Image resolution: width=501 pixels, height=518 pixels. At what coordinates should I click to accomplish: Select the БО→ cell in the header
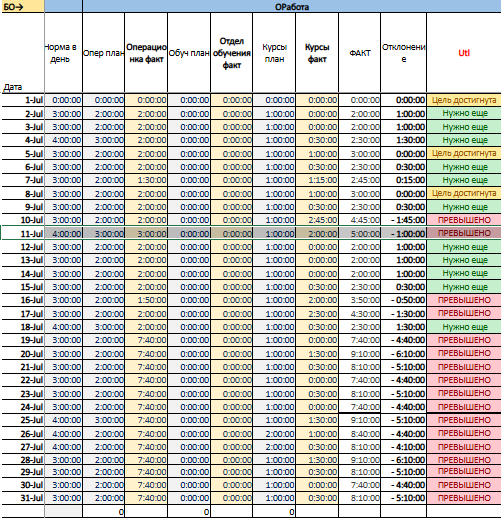[22, 6]
